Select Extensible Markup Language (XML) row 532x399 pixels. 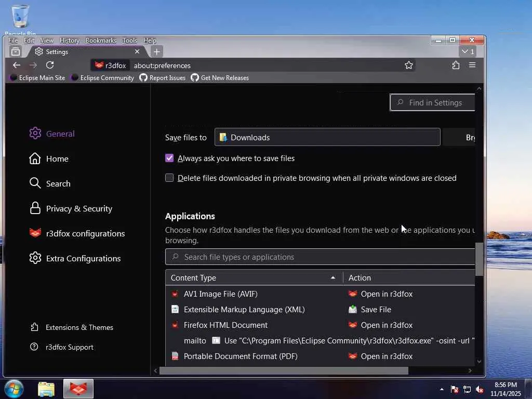coord(320,310)
